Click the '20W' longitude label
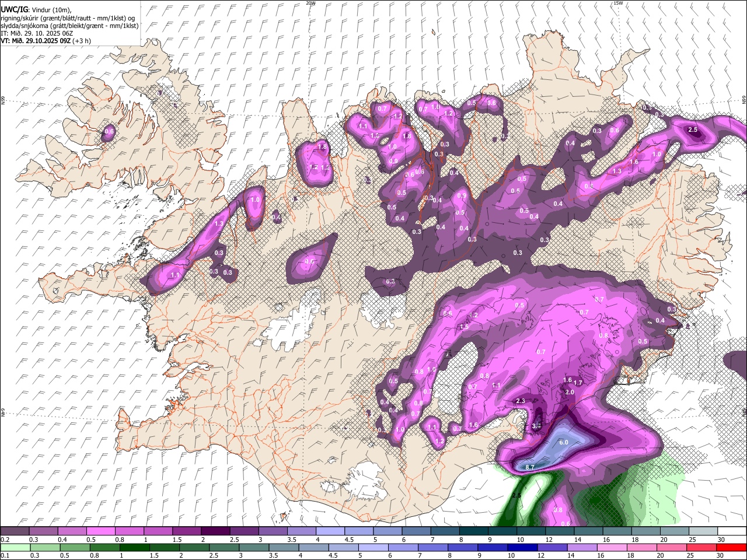Screen dimensions: 747x560 point(311,3)
